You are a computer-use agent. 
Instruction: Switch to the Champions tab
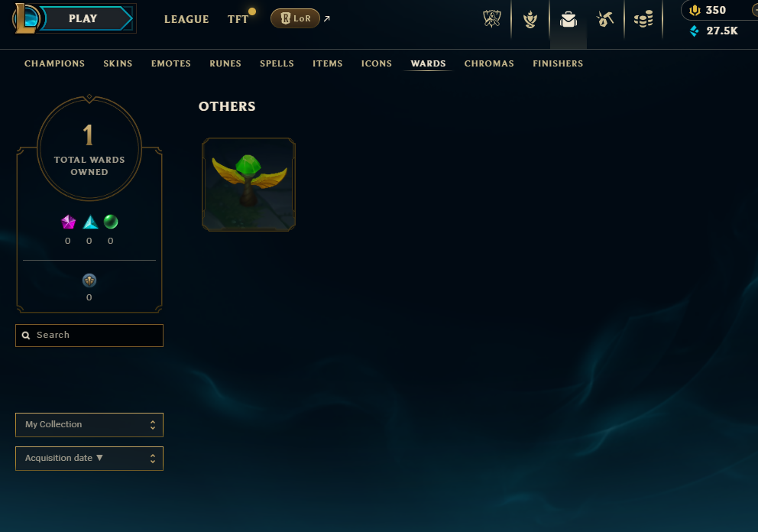click(x=54, y=63)
